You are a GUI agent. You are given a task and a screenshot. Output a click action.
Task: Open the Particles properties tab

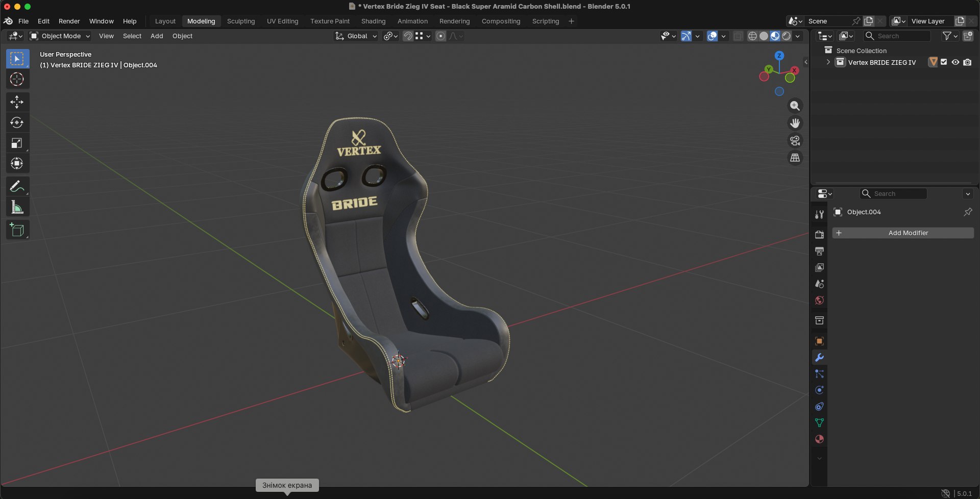(x=819, y=374)
